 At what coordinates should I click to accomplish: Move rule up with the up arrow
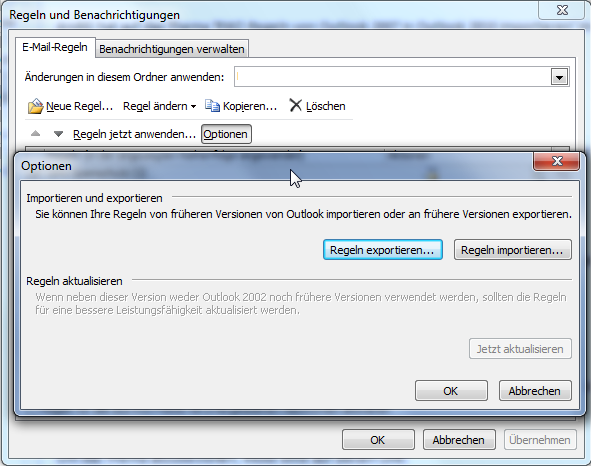pos(35,133)
